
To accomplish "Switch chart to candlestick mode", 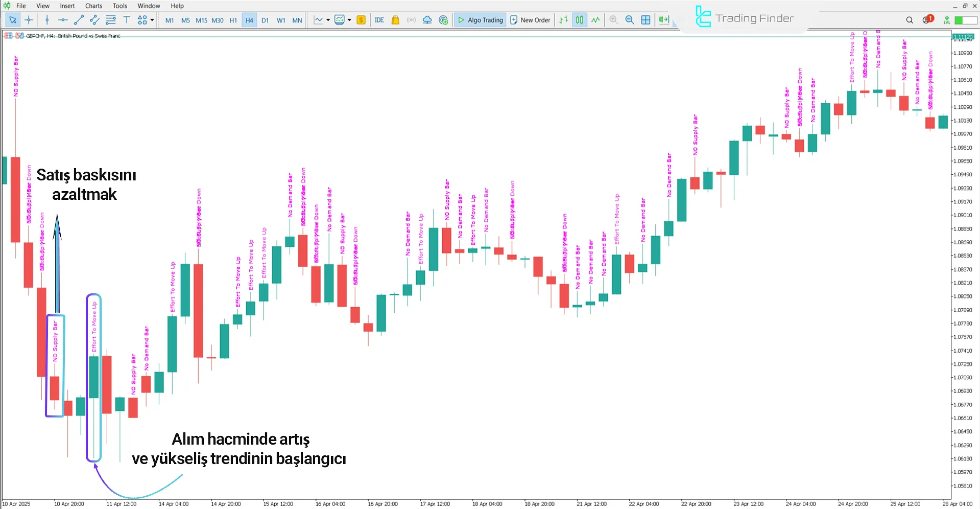I will click(579, 20).
